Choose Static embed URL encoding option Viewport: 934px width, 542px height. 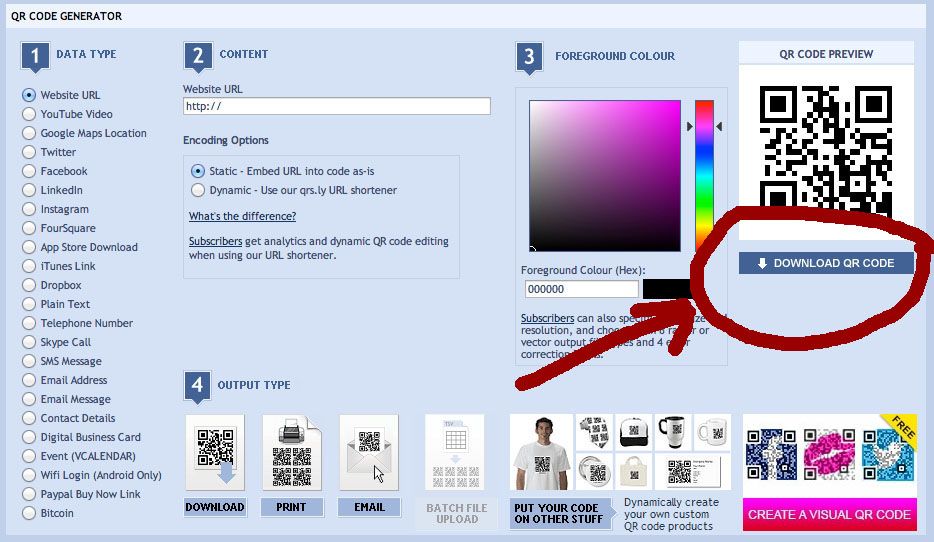198,172
